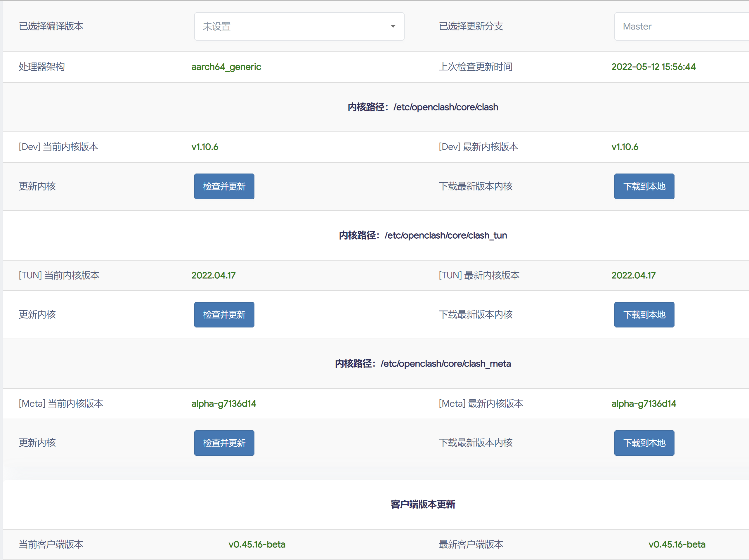Click the [Meta] 当前内核版本 label
749x560 pixels.
[x=61, y=404]
